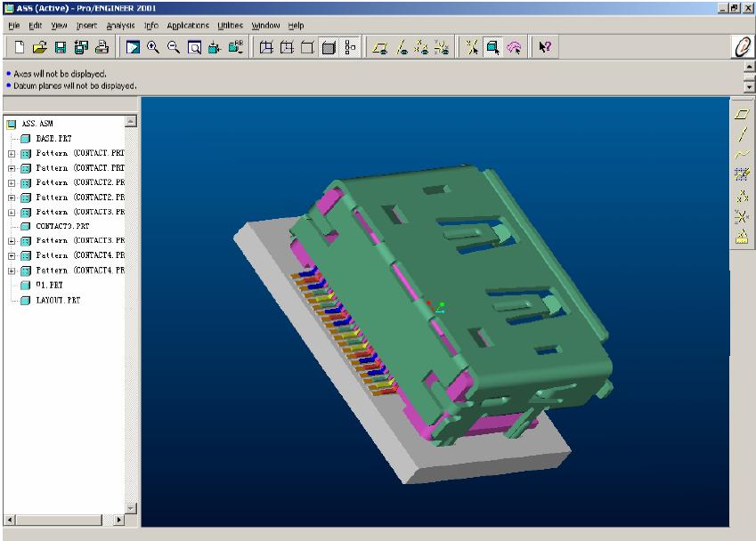
Task: Open the Analysis menu
Action: coord(120,26)
